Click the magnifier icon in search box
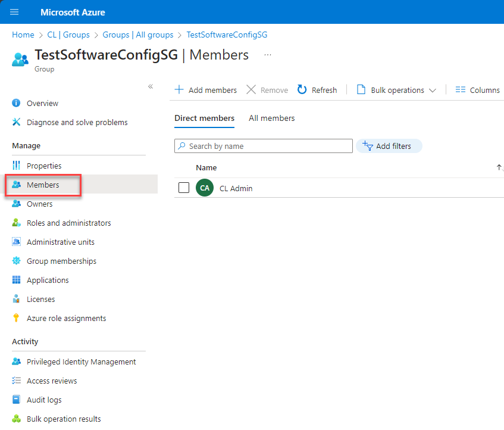 [x=182, y=146]
